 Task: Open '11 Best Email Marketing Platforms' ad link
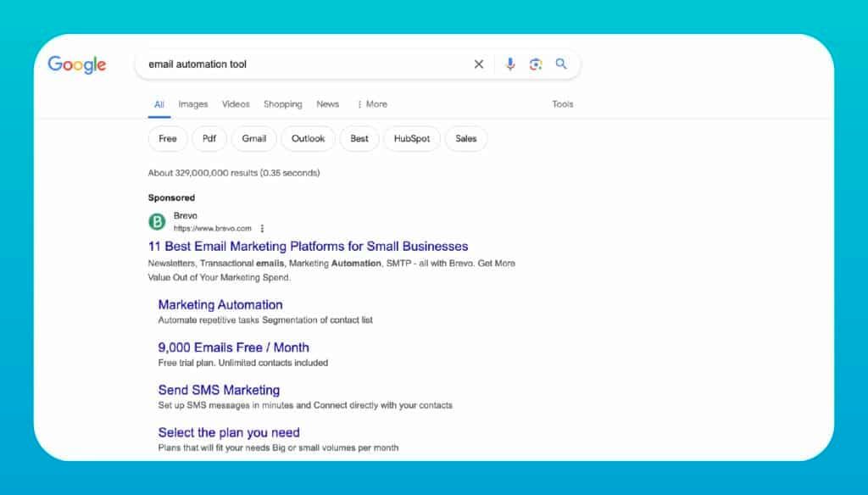point(309,247)
